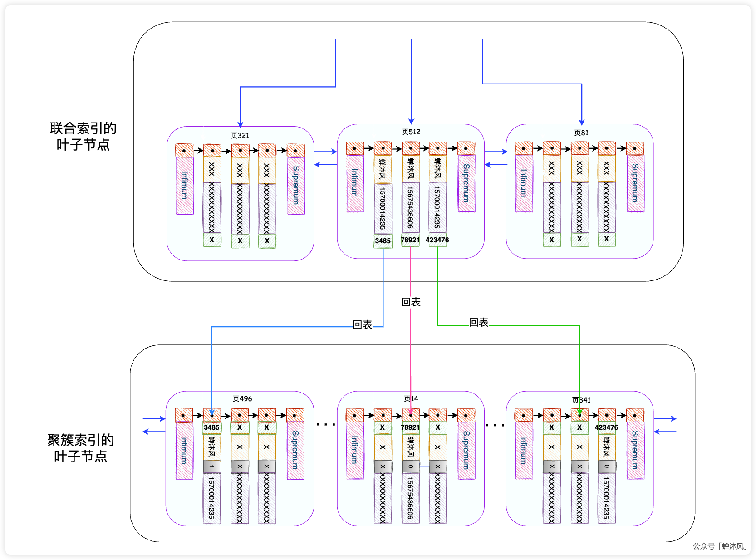The width and height of the screenshot is (756, 560).
Task: Toggle the green X flag cell in 页321
Action: click(211, 241)
